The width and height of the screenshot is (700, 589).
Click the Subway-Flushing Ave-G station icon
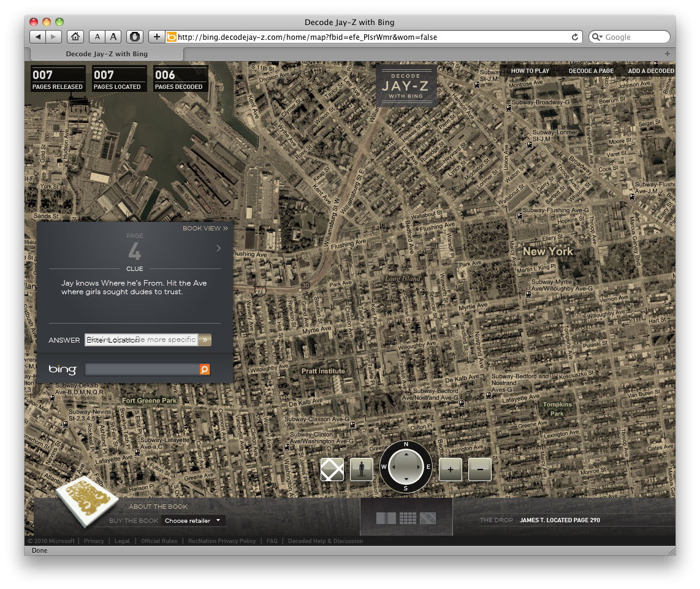tap(520, 216)
